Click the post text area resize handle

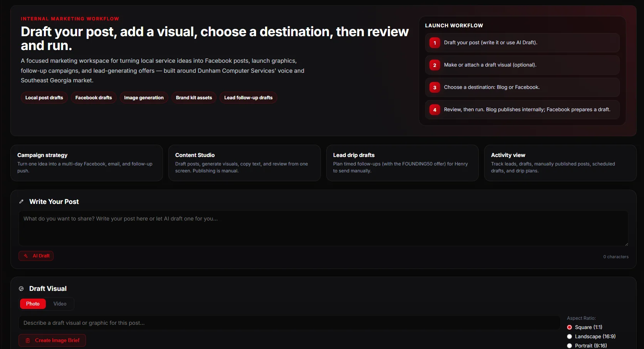627,244
